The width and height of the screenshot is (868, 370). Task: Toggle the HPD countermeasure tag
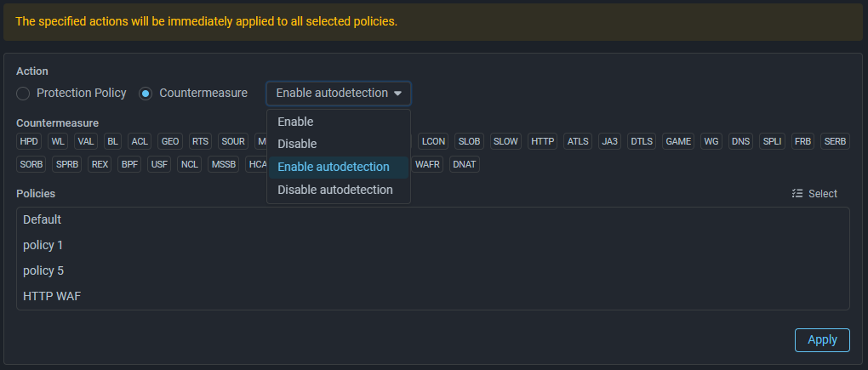tap(30, 141)
